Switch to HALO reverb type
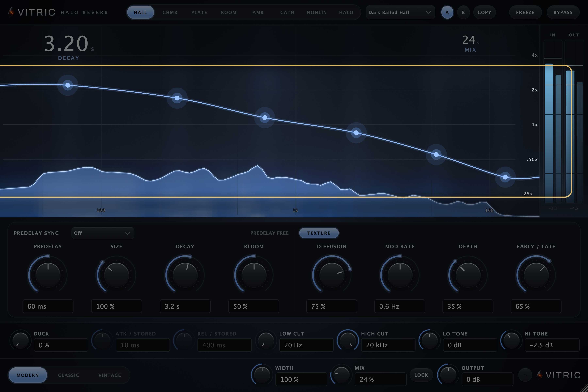The height and width of the screenshot is (392, 588). 346,12
